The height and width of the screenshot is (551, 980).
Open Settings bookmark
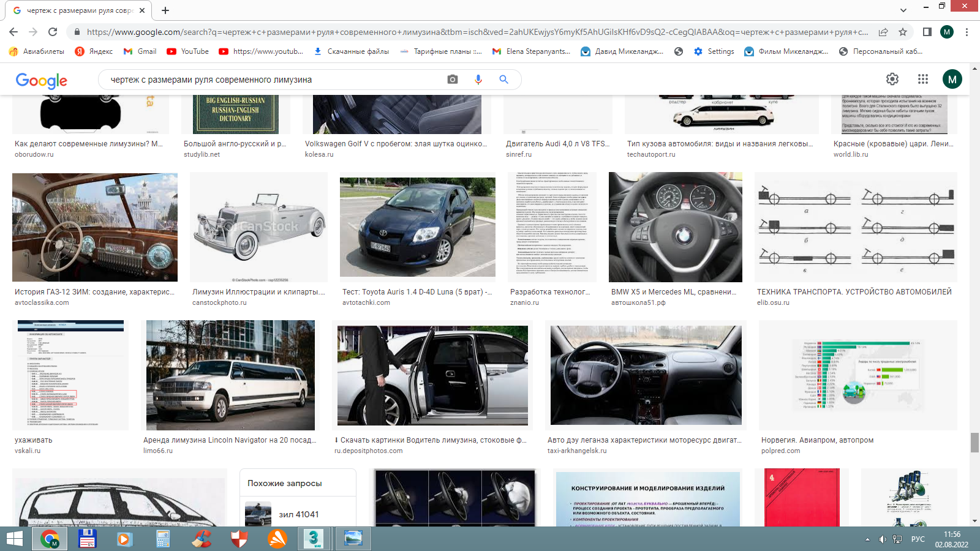[x=714, y=51]
